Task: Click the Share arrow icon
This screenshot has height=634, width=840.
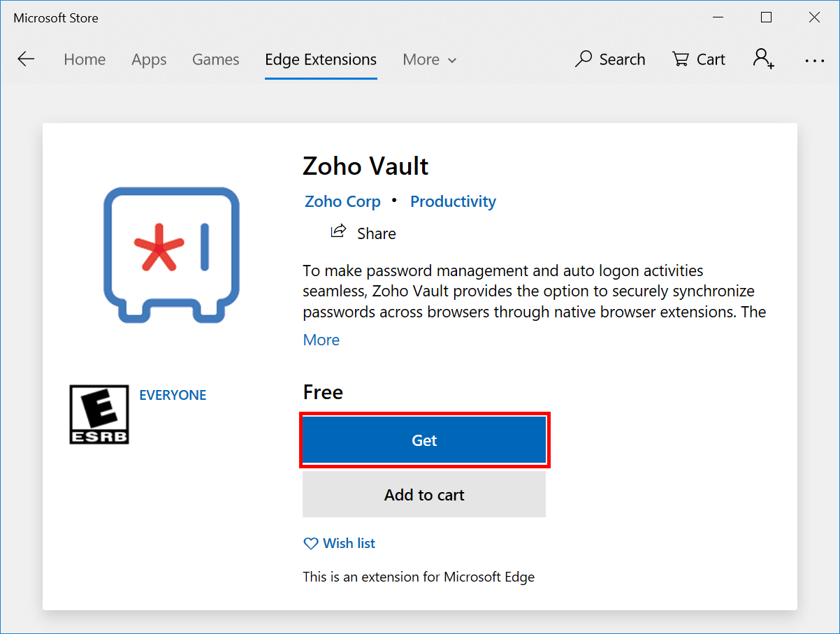Action: [339, 231]
